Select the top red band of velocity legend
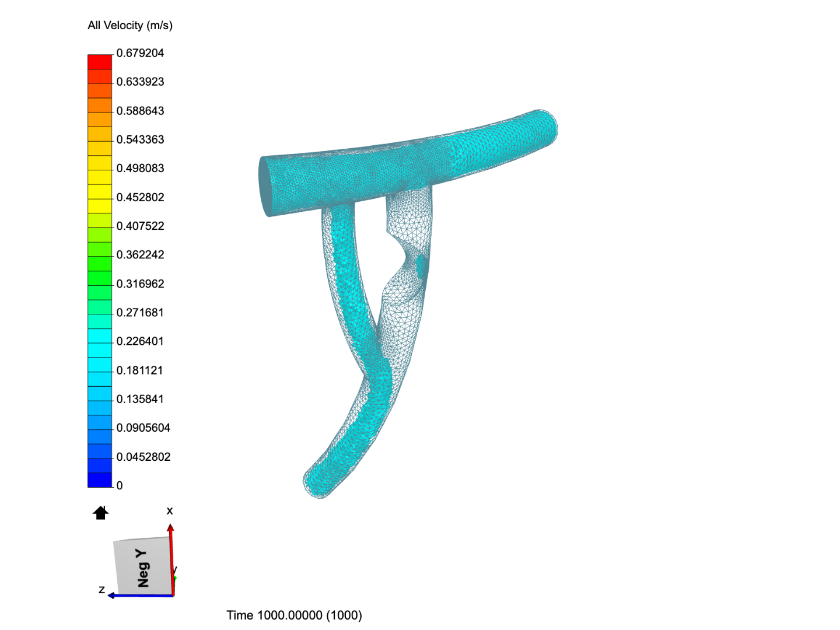The image size is (840, 630). point(100,62)
